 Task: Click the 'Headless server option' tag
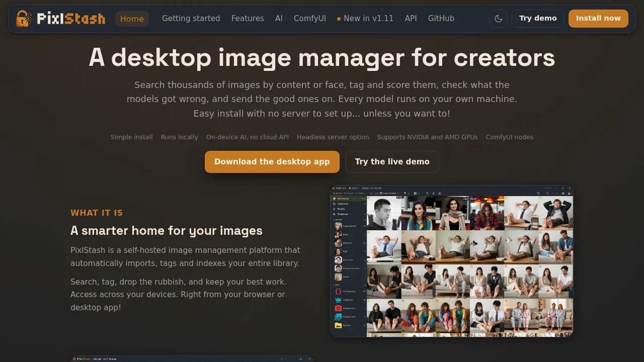point(333,137)
